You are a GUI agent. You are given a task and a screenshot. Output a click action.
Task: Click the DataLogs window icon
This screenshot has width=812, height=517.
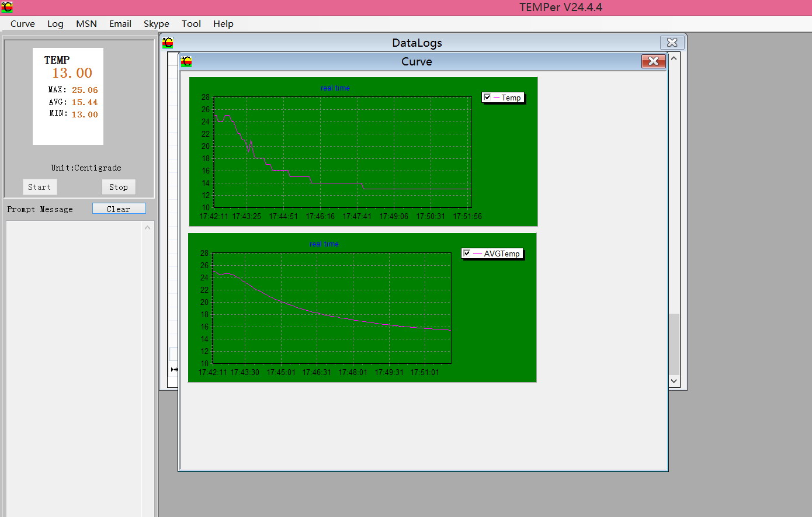(x=168, y=43)
